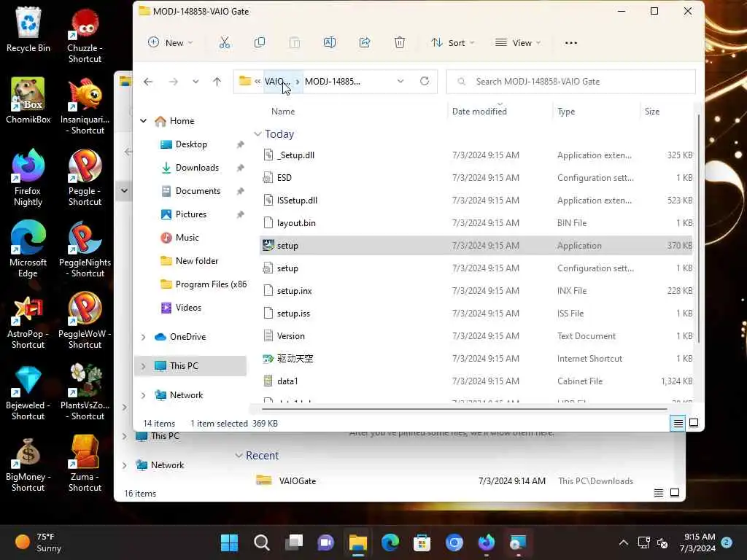Screen dimensions: 747x560
Task: Open recent locations chevron next to forward arrow
Action: coord(196,82)
